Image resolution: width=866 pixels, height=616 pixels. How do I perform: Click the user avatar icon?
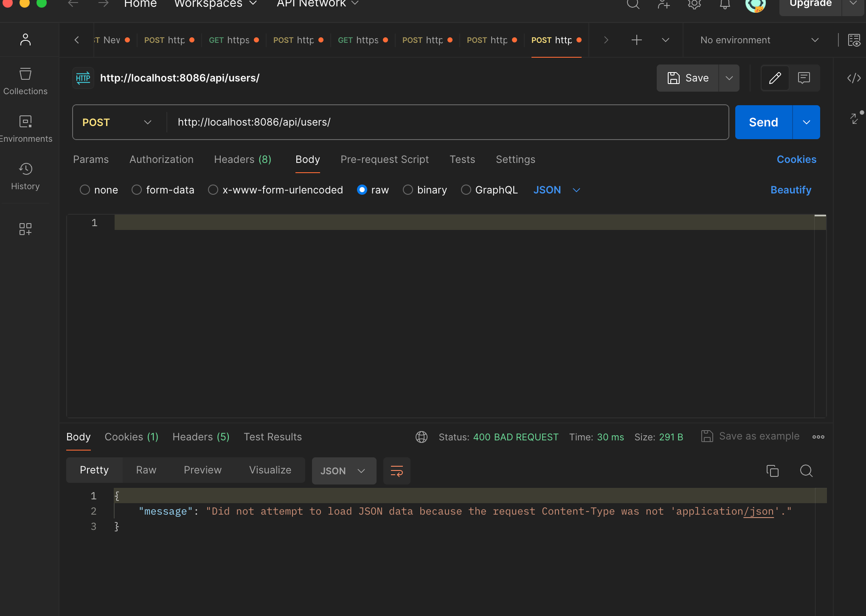pyautogui.click(x=755, y=5)
